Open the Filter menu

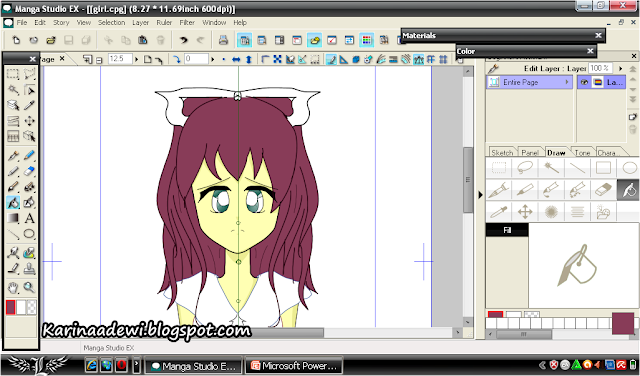pyautogui.click(x=187, y=22)
